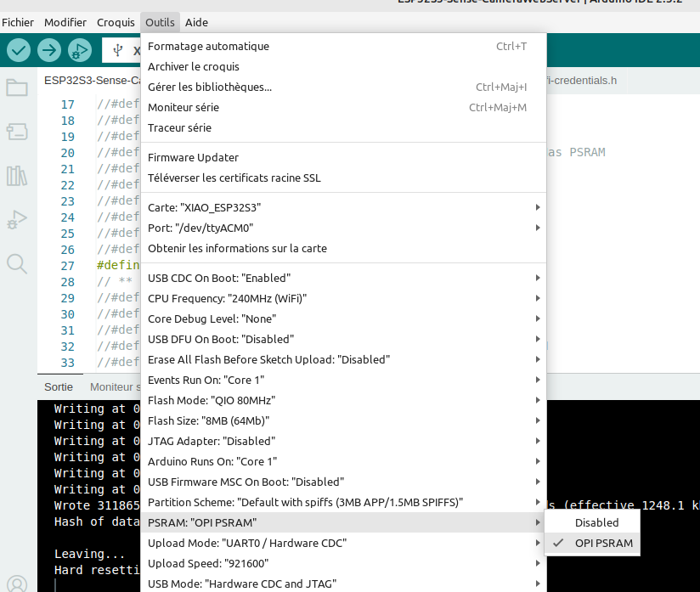
Task: Expand the Carte XIAO_ESP32S3 submenu
Action: [x=343, y=207]
